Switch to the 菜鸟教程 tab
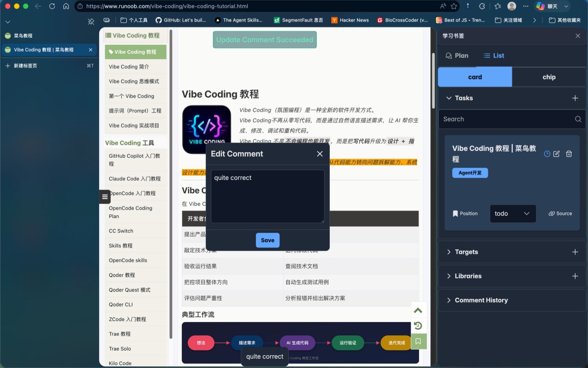This screenshot has width=588, height=368. 48,36
